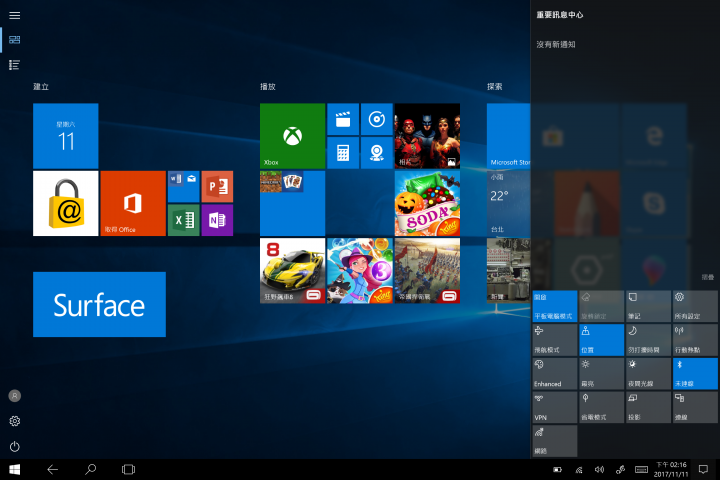
Task: Click the 沒有新通知 text in Action Center
Action: [x=556, y=45]
